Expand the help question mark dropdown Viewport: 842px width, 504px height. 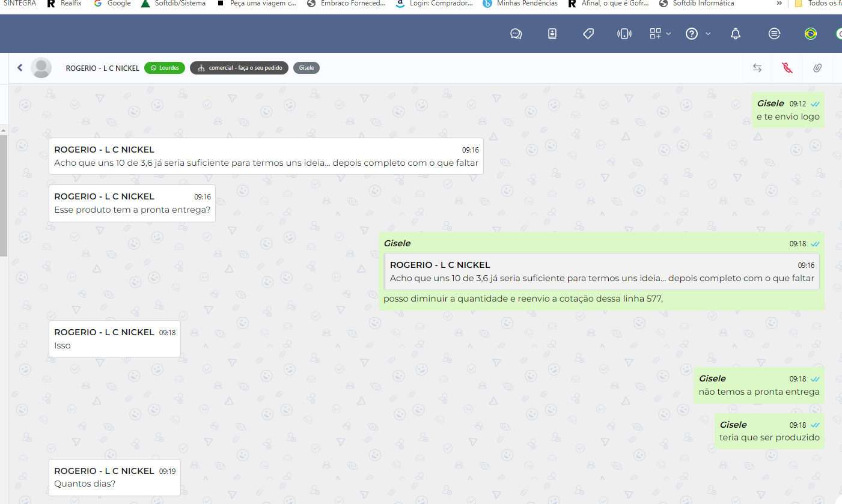click(698, 34)
